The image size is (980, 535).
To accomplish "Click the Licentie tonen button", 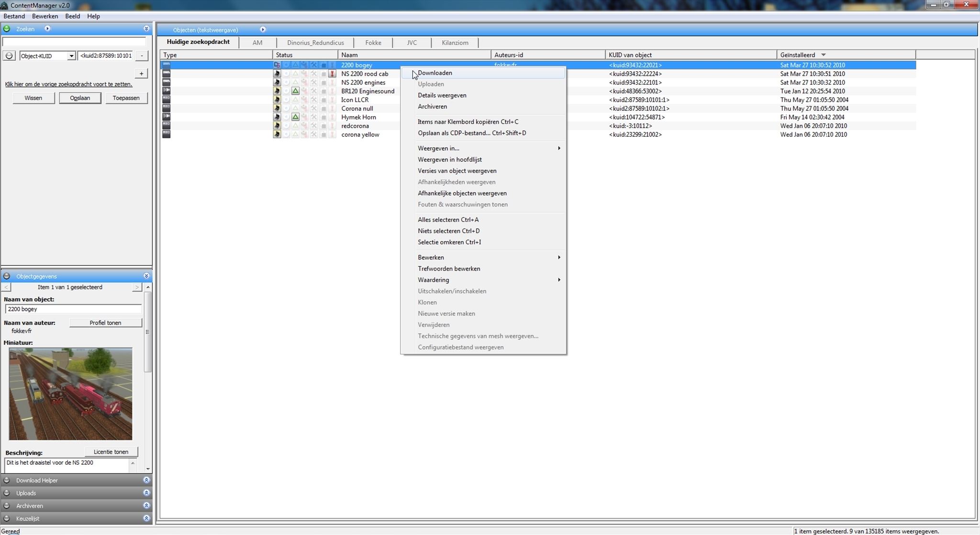I will 111,452.
